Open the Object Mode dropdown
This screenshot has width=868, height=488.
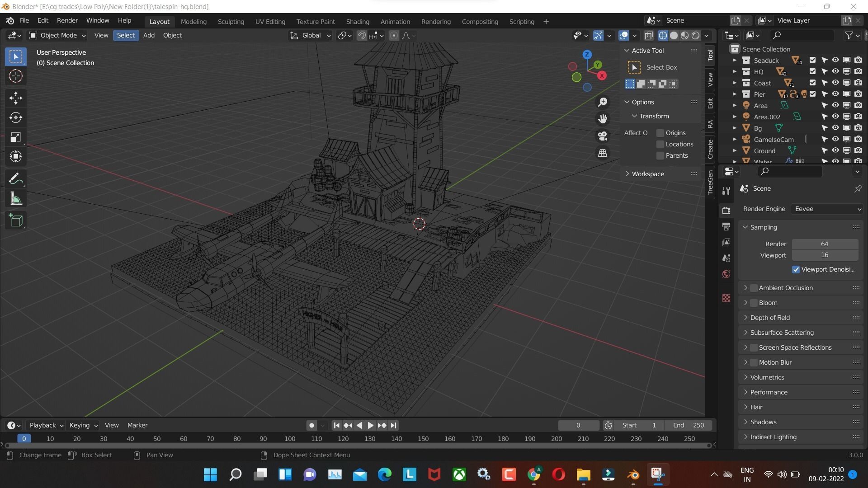(x=57, y=35)
